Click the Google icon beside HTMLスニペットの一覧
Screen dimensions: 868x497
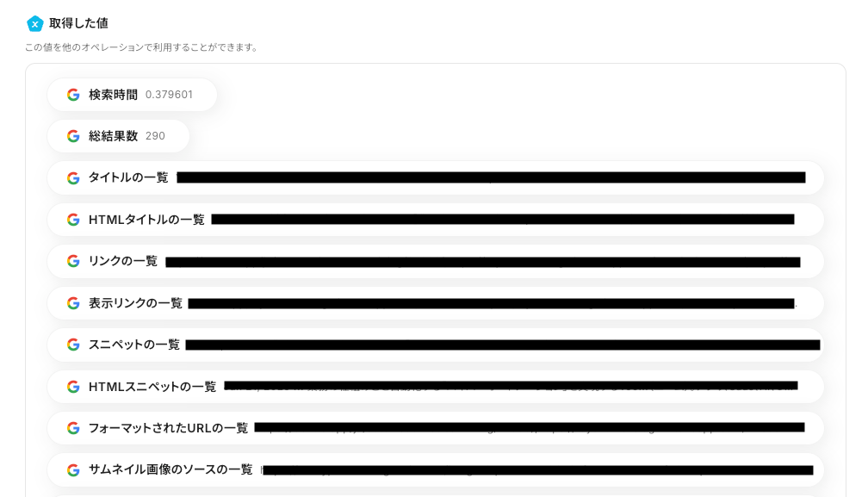(x=73, y=387)
